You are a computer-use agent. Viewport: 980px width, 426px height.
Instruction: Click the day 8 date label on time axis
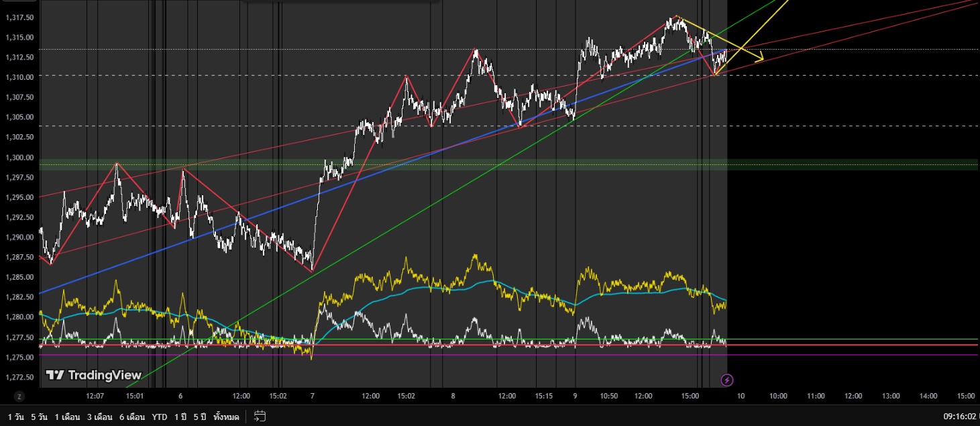453,396
